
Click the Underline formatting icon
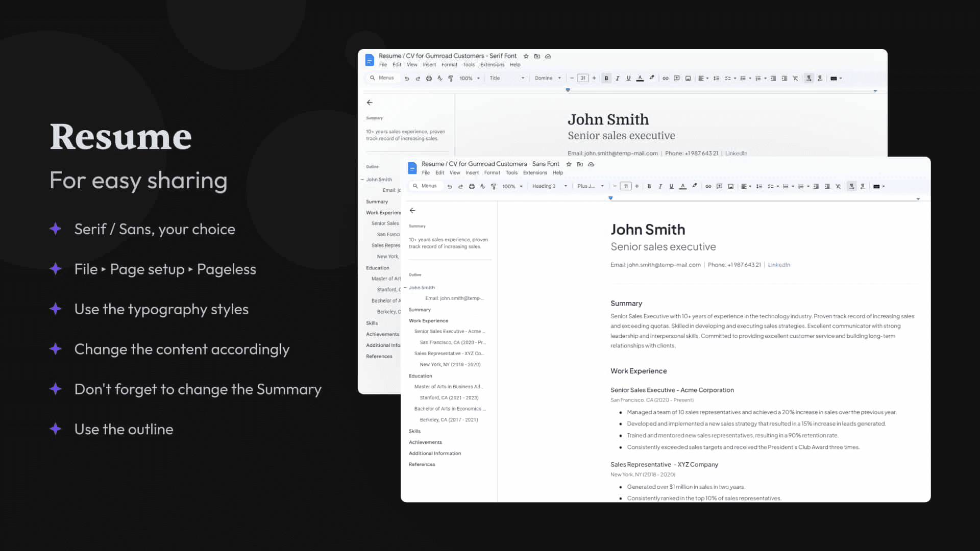[x=671, y=186]
